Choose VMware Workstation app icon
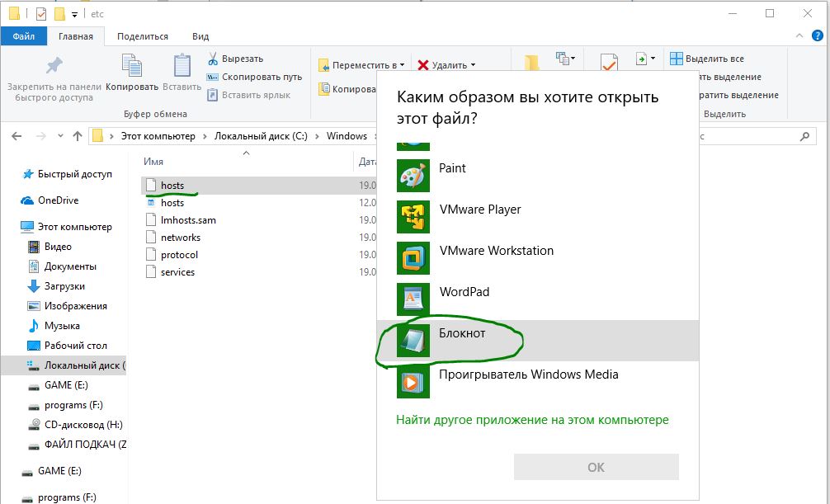Viewport: 830px width, 504px height. [x=413, y=258]
